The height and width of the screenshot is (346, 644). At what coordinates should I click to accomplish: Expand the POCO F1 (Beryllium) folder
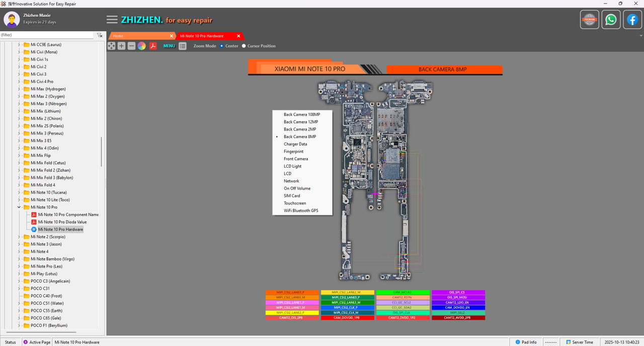coord(19,325)
